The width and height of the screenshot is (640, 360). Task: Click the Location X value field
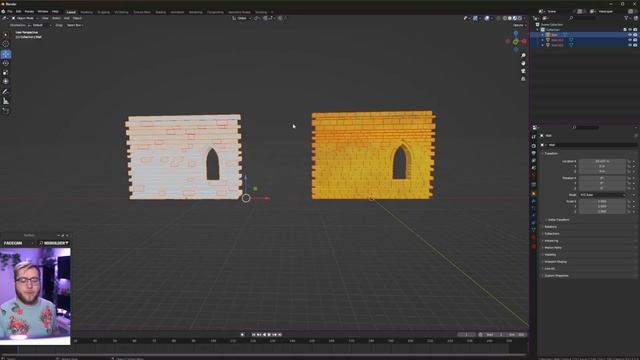pos(602,161)
